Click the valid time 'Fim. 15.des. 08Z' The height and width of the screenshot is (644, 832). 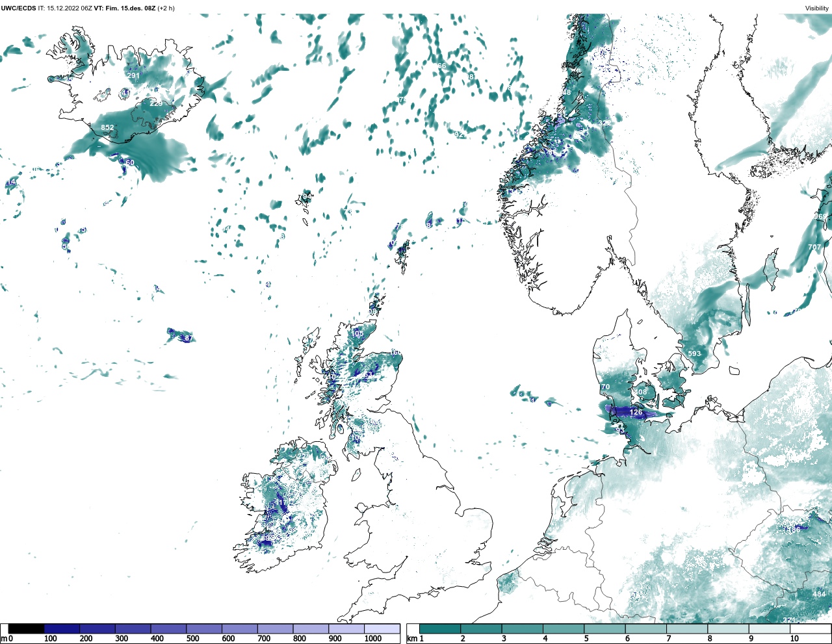[x=130, y=8]
